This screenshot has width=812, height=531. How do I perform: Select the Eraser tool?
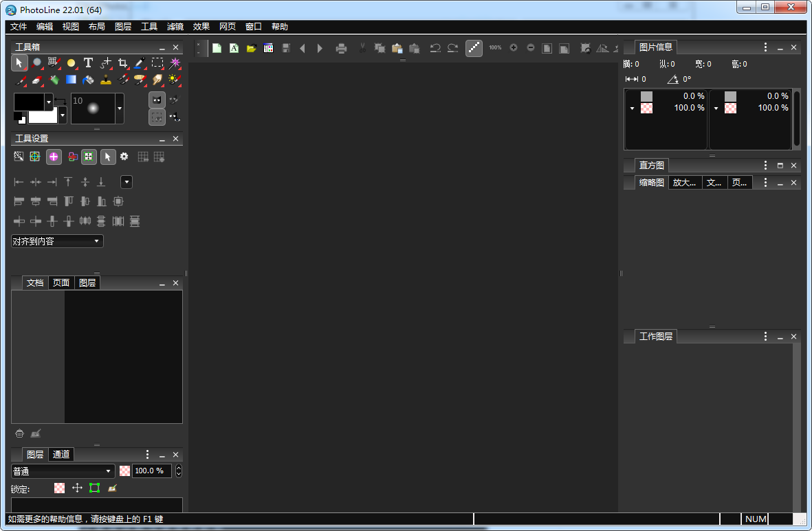click(x=37, y=80)
